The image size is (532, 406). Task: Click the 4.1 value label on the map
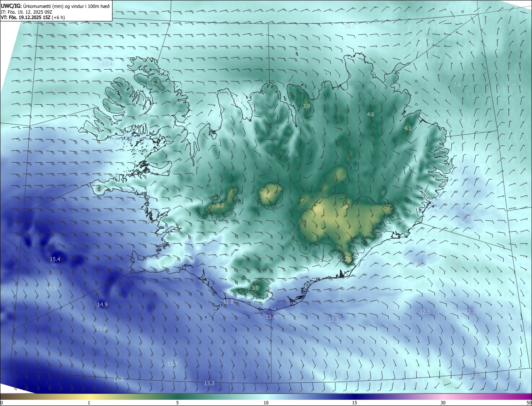pyautogui.click(x=407, y=128)
